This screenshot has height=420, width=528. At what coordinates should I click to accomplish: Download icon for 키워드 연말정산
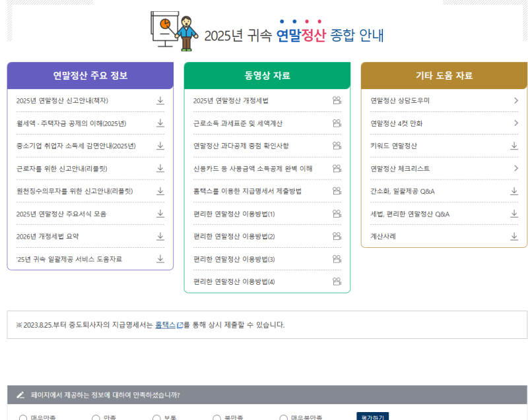[514, 146]
